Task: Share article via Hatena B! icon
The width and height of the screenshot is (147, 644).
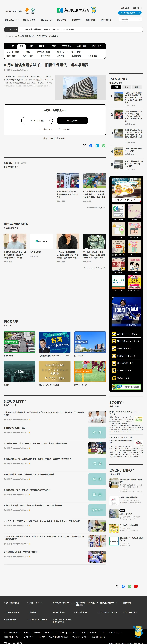Action: [97, 146]
